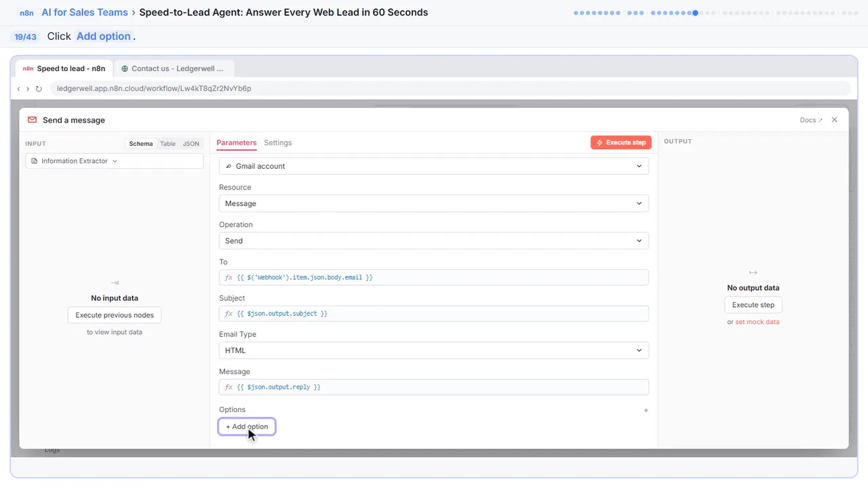
Task: Click the No input data text
Action: [115, 298]
